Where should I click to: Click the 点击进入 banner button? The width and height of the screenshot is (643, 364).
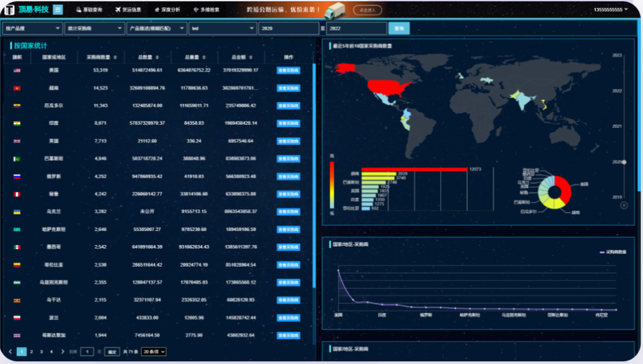point(368,10)
